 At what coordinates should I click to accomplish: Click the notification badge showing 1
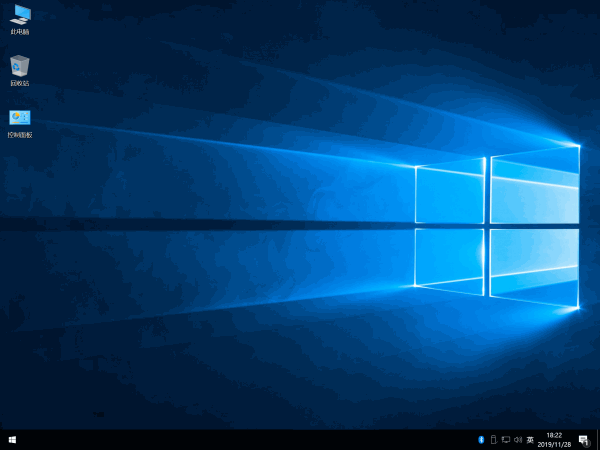coord(586,442)
